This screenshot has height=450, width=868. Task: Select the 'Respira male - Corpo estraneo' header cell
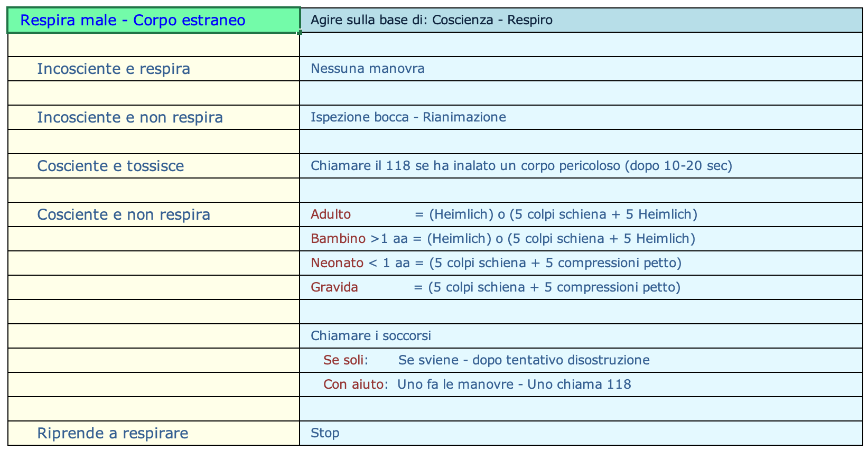(154, 20)
